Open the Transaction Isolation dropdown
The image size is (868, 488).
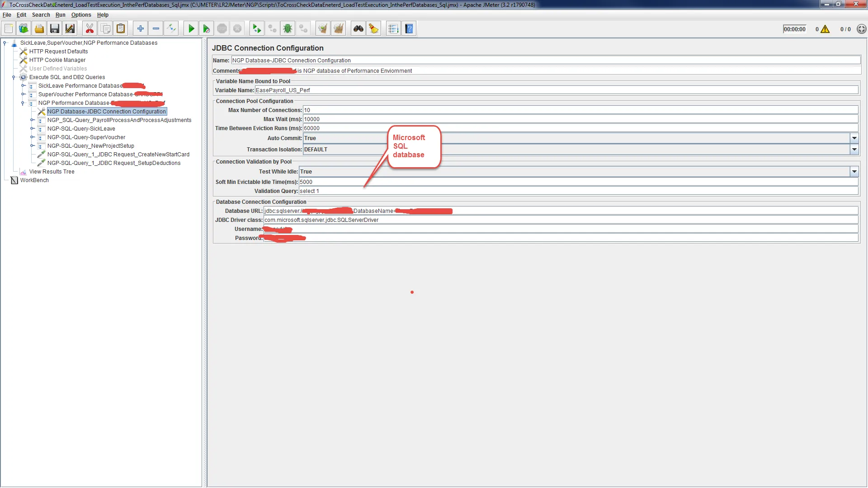click(x=854, y=150)
